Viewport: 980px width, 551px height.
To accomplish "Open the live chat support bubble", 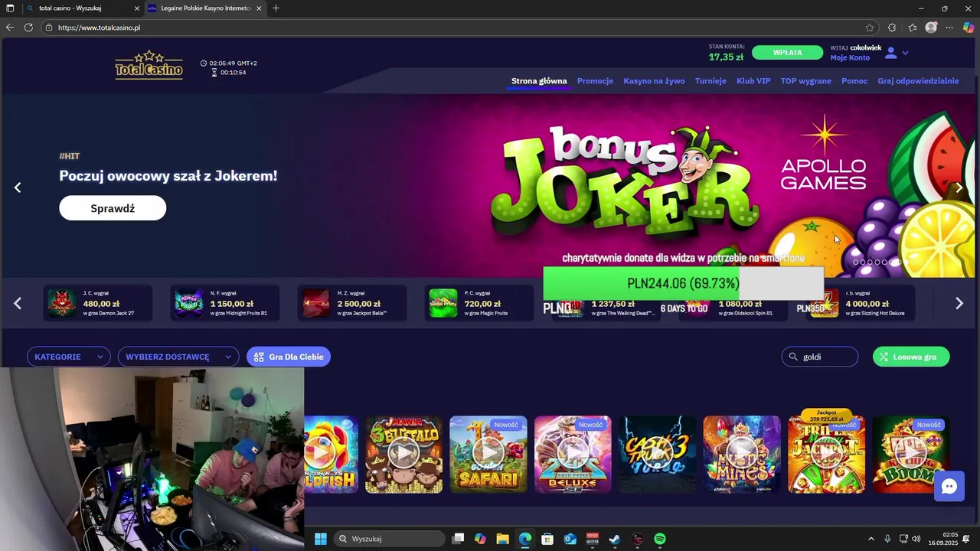I will 949,487.
